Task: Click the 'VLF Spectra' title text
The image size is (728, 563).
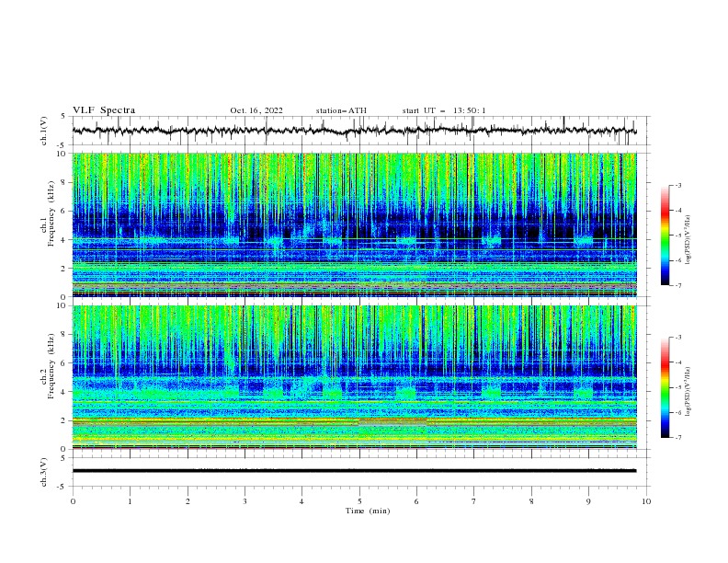Action: coord(104,110)
